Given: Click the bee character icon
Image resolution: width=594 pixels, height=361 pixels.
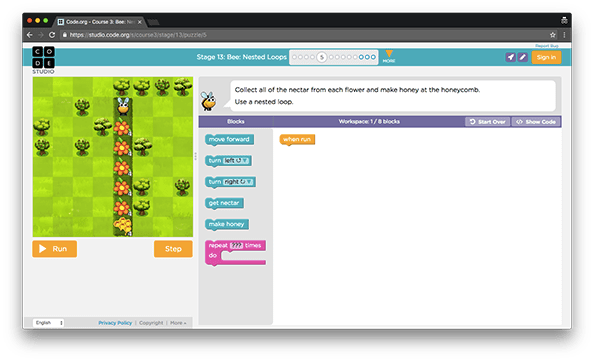Looking at the screenshot, I should (208, 101).
